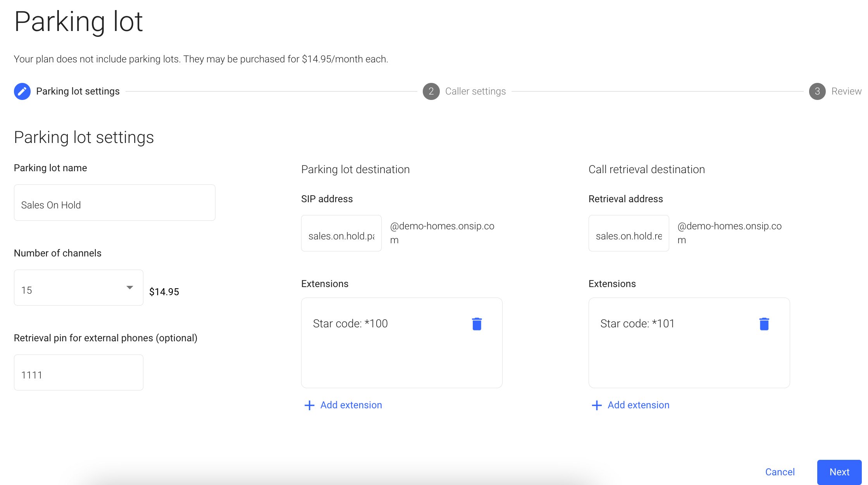Click the Add extension icon under parking lot destination
The image size is (868, 485).
[309, 405]
